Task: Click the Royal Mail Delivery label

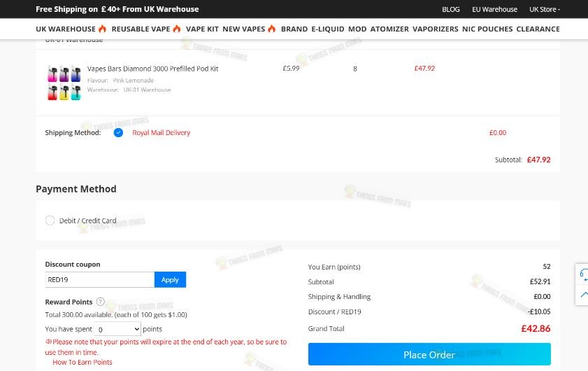Action: 162,132
